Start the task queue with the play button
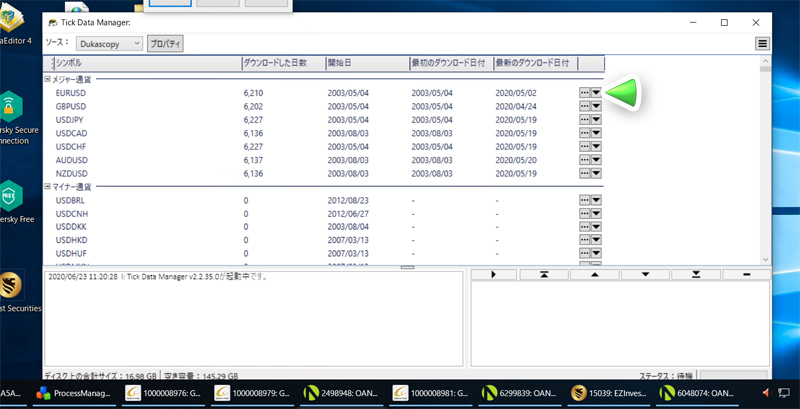The width and height of the screenshot is (800, 409). (494, 274)
